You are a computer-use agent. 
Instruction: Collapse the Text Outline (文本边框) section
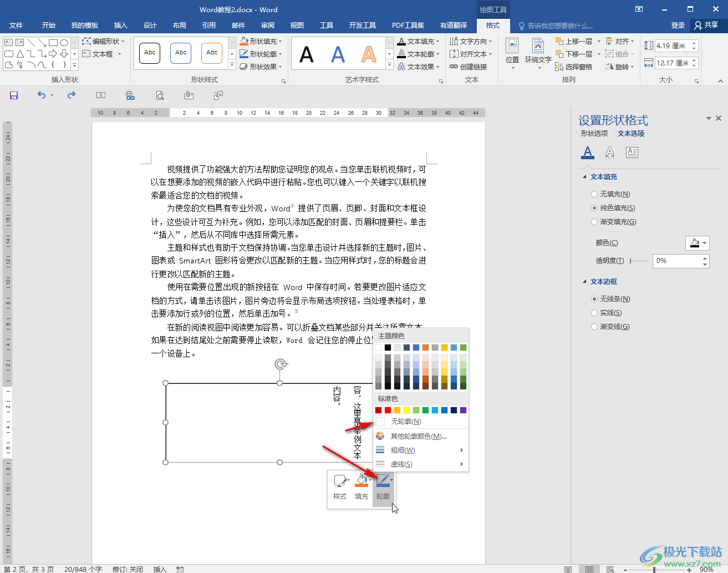coord(584,282)
